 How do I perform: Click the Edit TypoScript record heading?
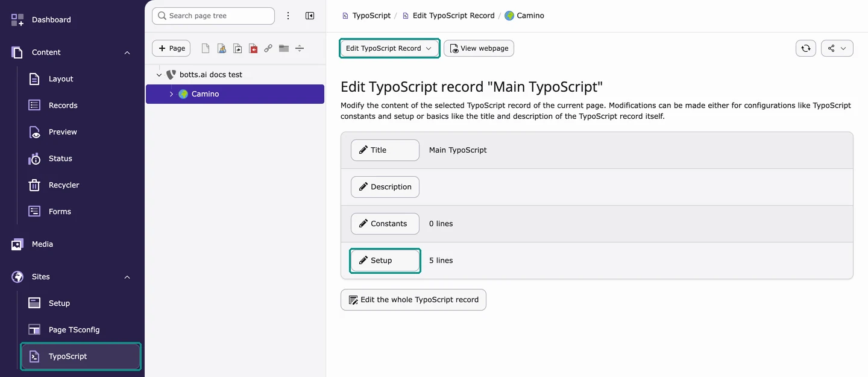tap(472, 87)
